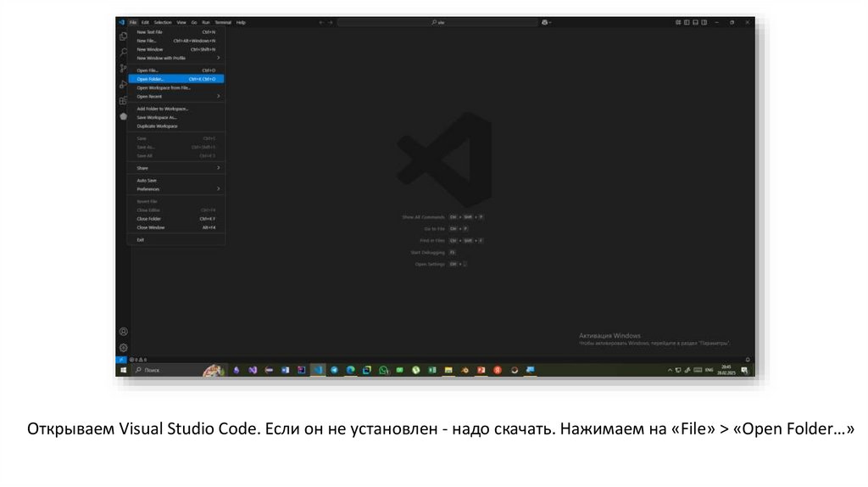The width and height of the screenshot is (868, 487).
Task: Open the Search view in the activity bar
Action: 124,52
